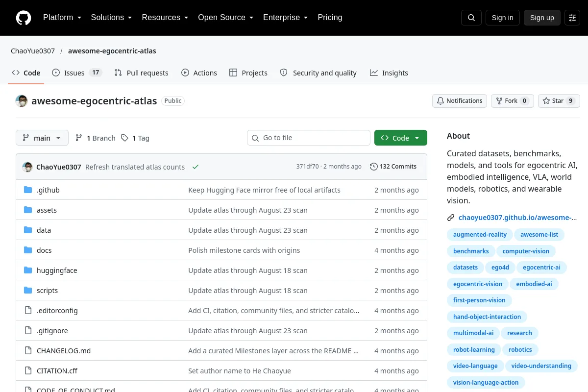Fork the repository

point(512,101)
